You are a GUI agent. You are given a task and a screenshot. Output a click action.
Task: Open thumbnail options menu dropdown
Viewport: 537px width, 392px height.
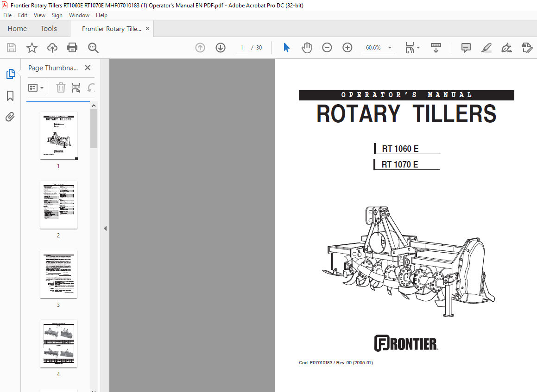pos(36,88)
